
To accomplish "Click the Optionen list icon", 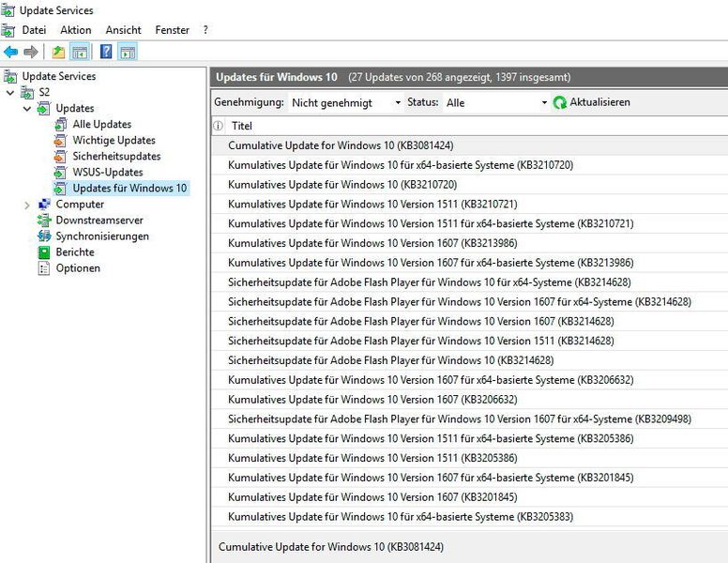I will (x=44, y=268).
